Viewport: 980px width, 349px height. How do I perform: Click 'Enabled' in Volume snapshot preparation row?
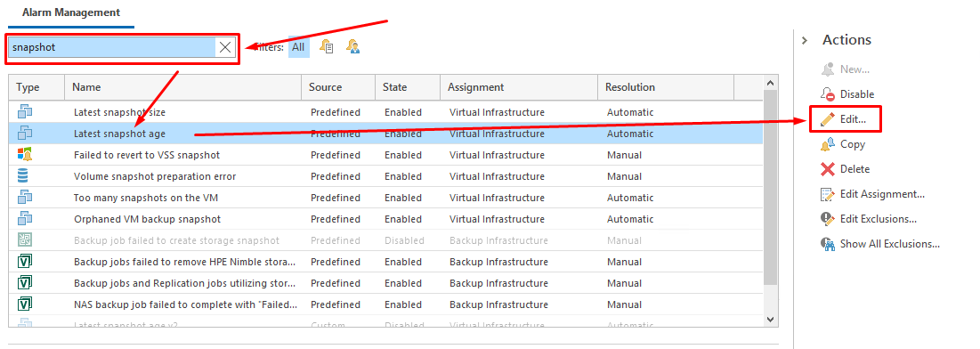(x=403, y=176)
